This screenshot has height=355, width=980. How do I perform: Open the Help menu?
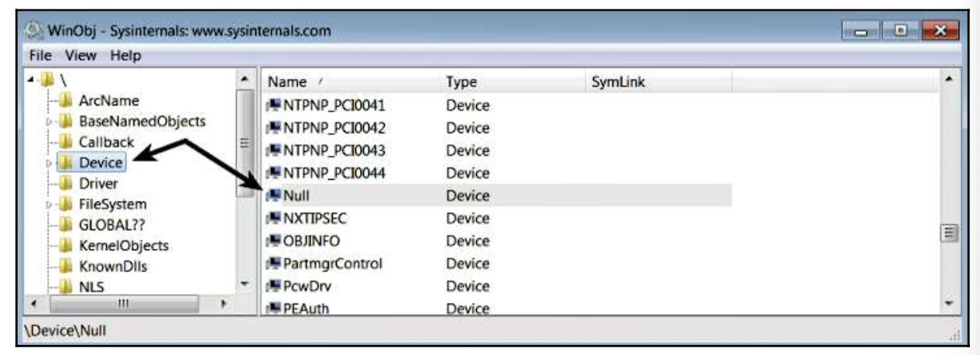click(125, 56)
